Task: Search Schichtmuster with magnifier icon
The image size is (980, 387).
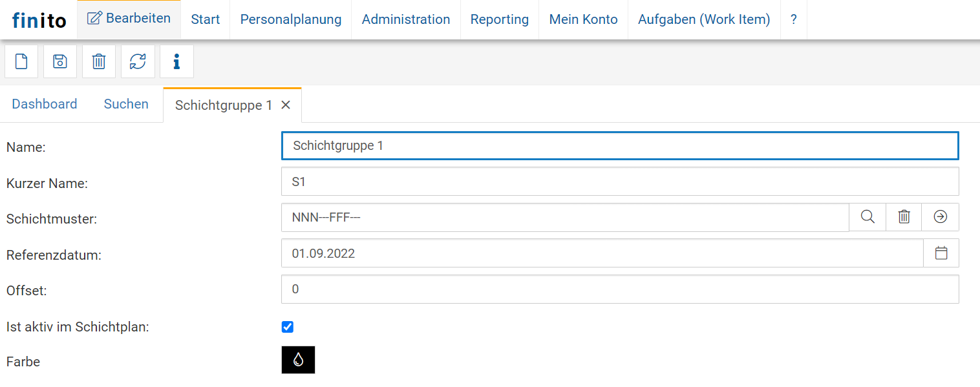Action: (x=868, y=217)
